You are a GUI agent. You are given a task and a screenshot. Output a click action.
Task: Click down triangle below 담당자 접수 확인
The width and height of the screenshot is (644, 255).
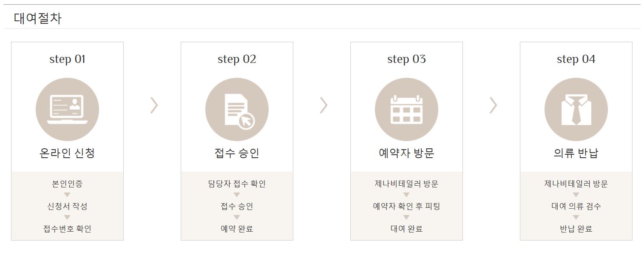(x=237, y=195)
